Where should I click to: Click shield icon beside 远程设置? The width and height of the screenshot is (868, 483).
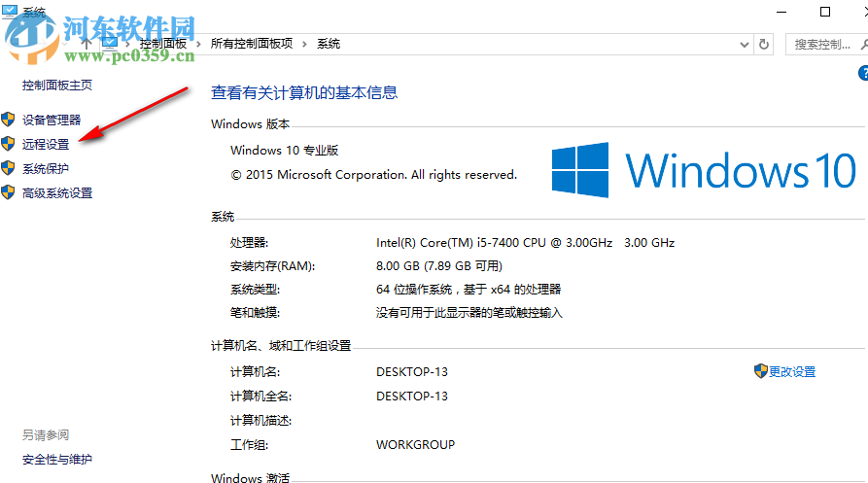pos(9,143)
